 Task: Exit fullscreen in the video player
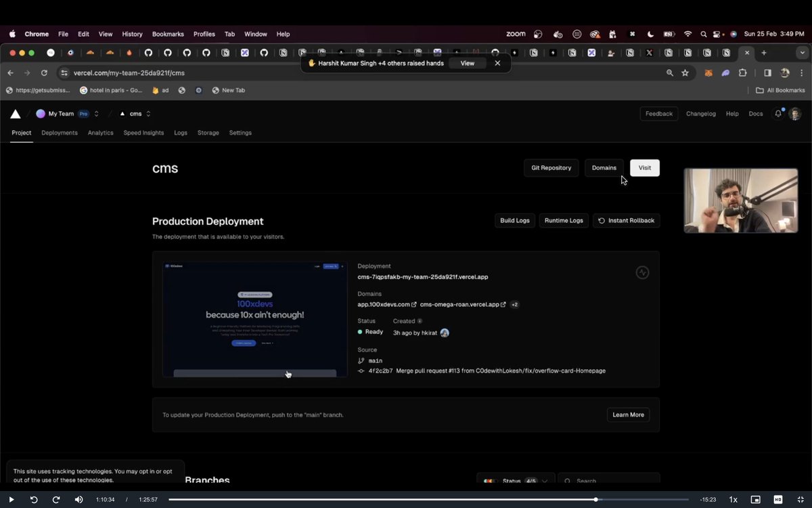point(800,499)
